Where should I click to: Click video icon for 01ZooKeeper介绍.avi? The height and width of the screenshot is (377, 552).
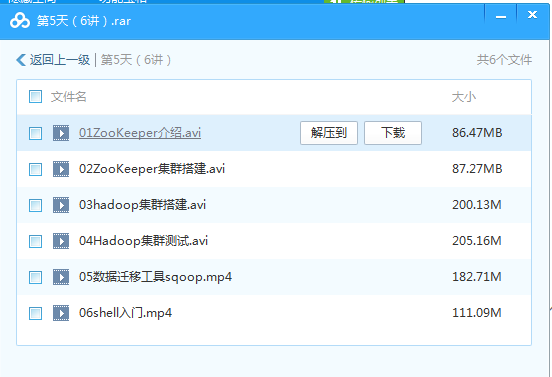click(61, 133)
